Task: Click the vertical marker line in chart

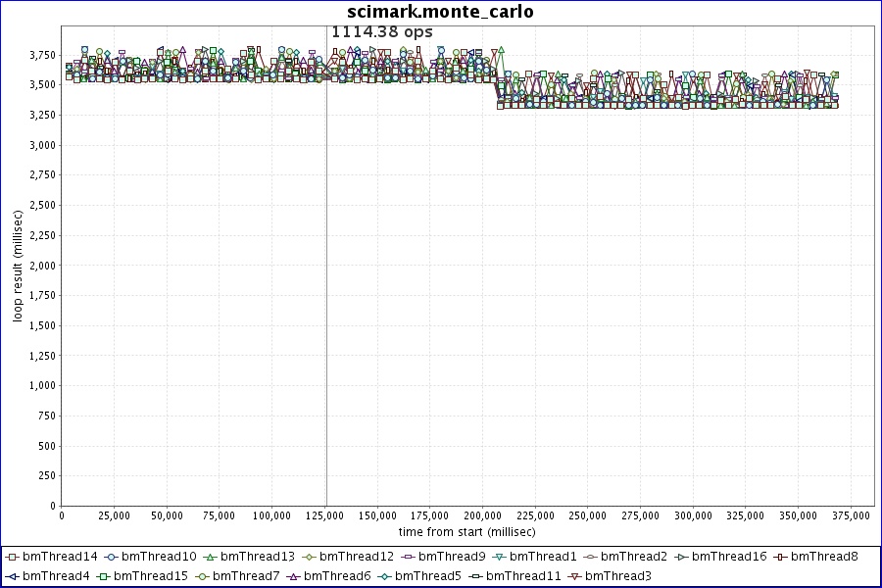Action: tap(326, 294)
